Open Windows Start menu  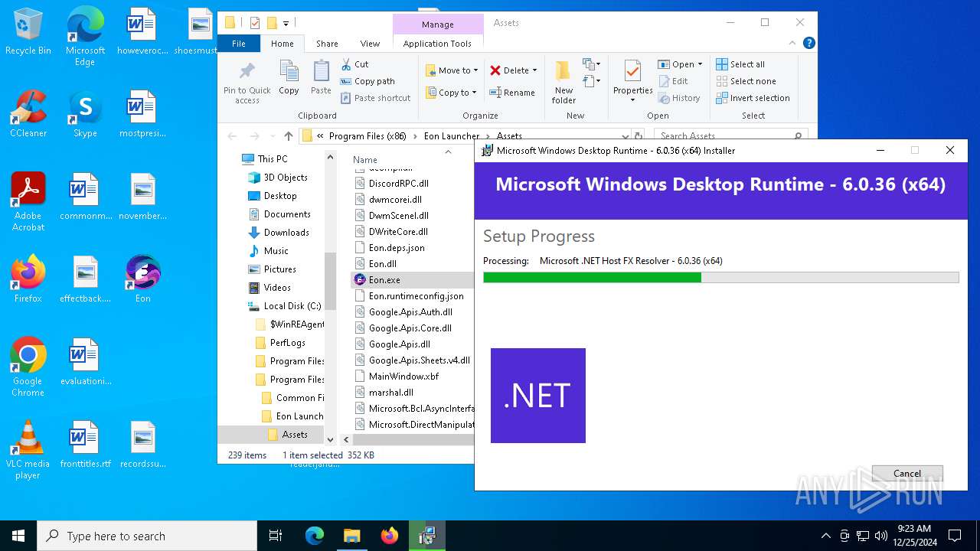tap(18, 536)
